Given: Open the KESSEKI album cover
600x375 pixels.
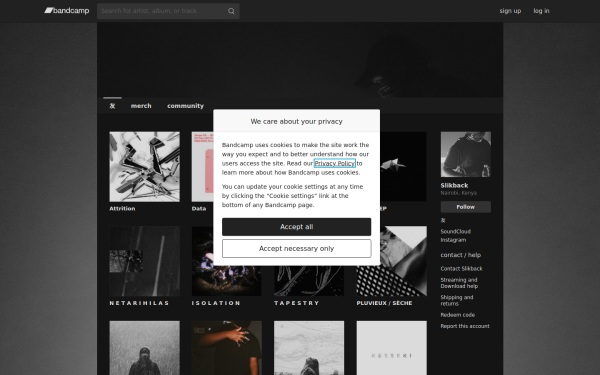Looking at the screenshot, I should click(391, 348).
